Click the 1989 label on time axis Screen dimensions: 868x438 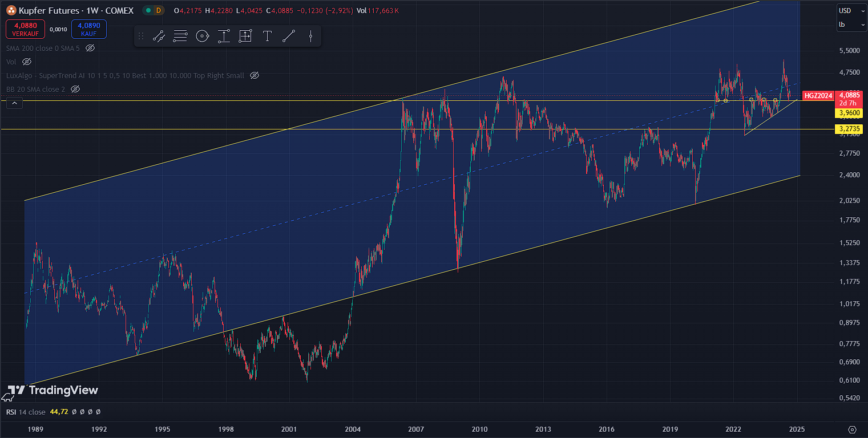pyautogui.click(x=35, y=428)
